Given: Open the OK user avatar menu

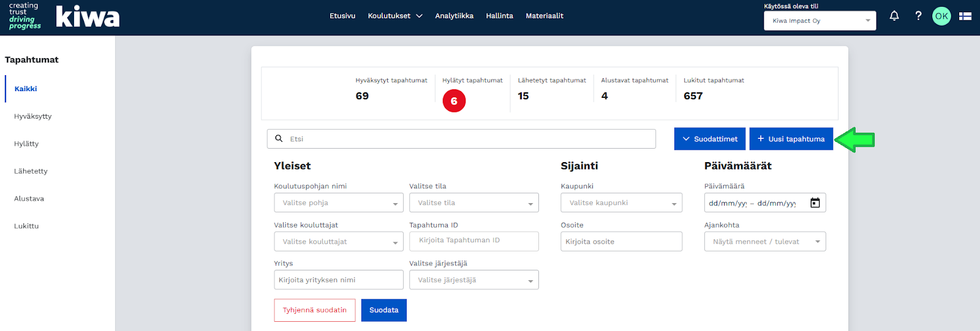Looking at the screenshot, I should pos(941,17).
